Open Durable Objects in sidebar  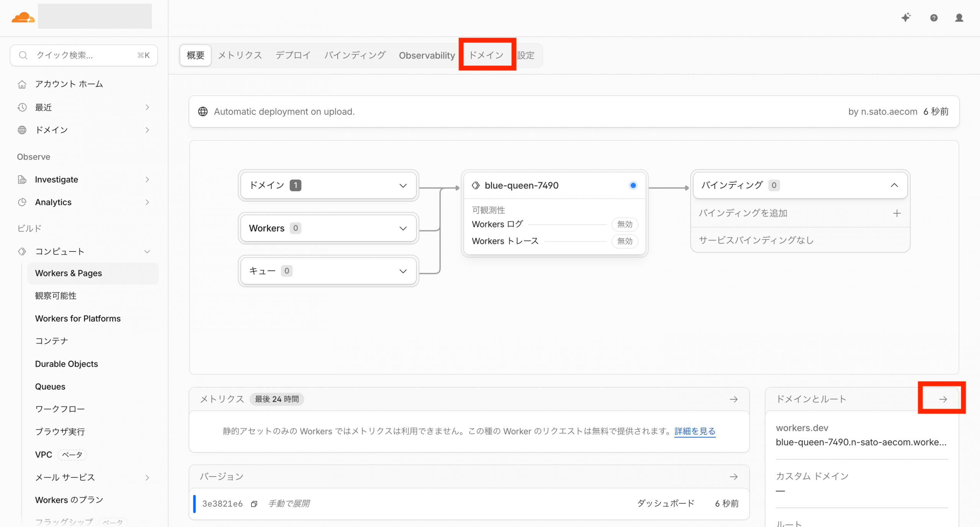tap(67, 364)
